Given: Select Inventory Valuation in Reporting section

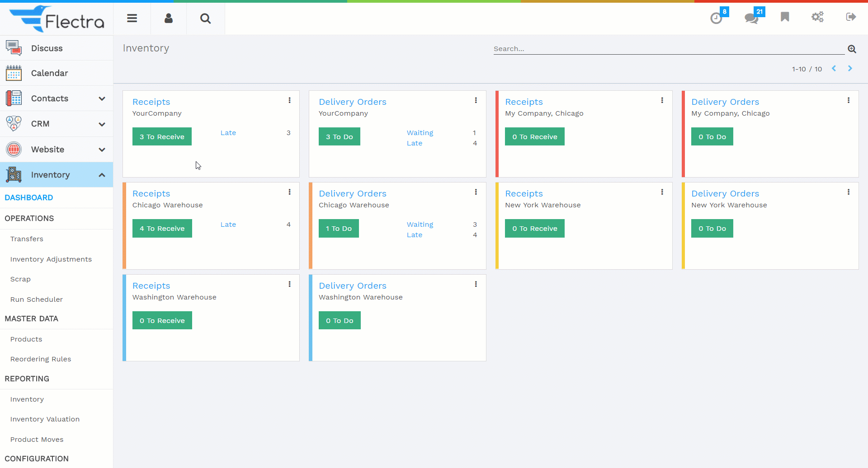Looking at the screenshot, I should (45, 419).
